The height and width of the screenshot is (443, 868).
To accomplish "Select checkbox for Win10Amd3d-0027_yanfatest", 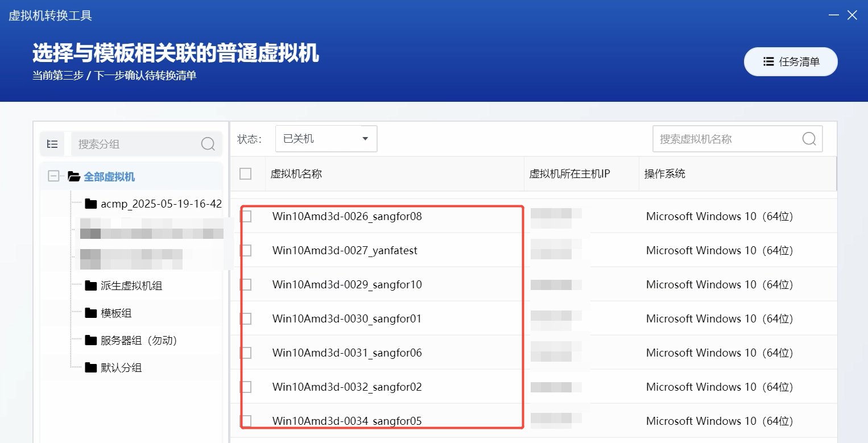I will pos(246,250).
